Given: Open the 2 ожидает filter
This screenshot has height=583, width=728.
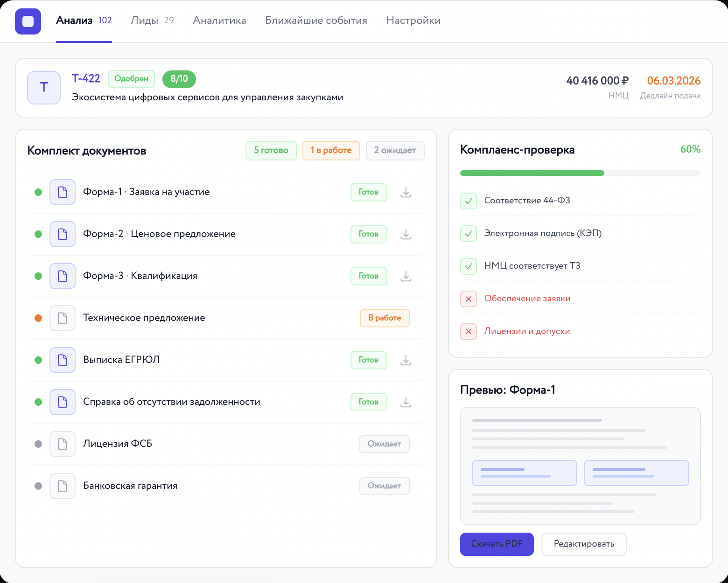Looking at the screenshot, I should (x=395, y=150).
